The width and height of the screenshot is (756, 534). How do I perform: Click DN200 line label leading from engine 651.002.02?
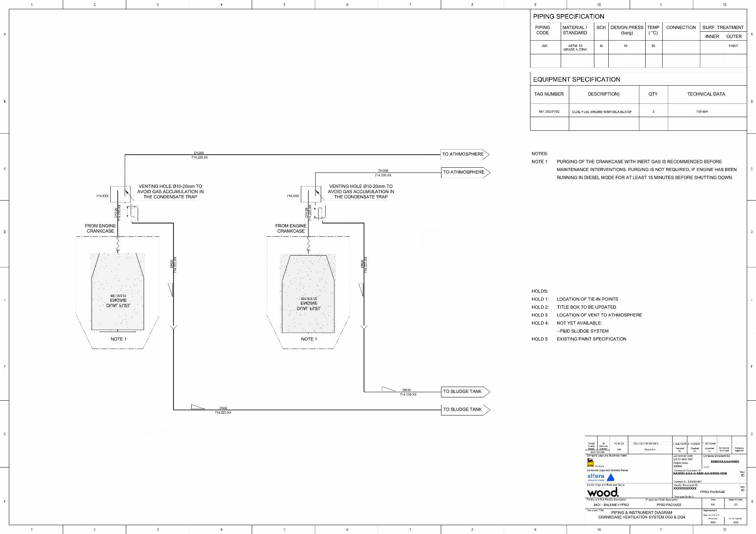[x=383, y=171]
